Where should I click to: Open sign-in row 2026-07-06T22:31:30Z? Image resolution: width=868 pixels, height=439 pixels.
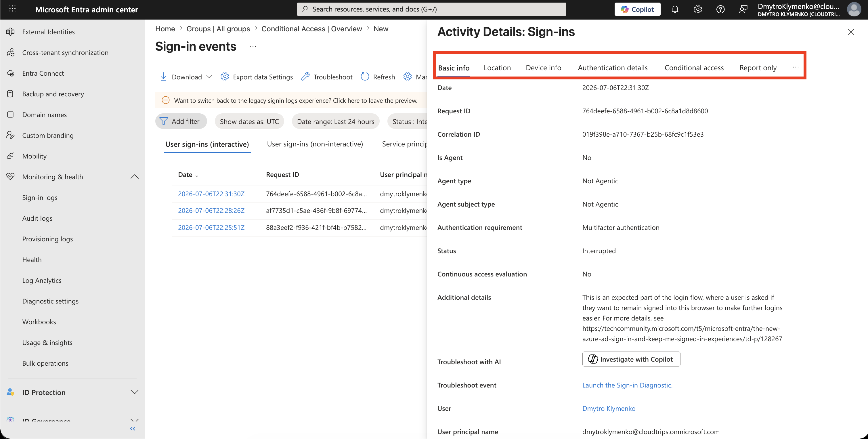coord(211,194)
